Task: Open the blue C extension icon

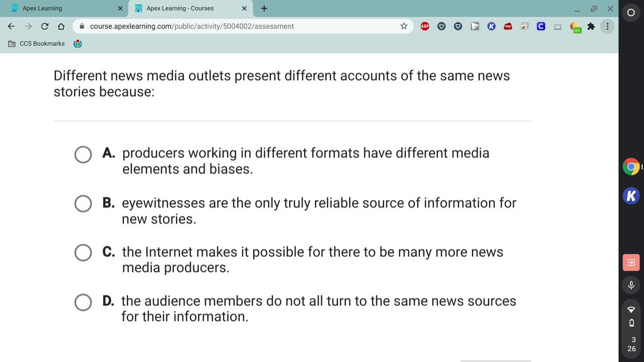Action: coord(541,26)
